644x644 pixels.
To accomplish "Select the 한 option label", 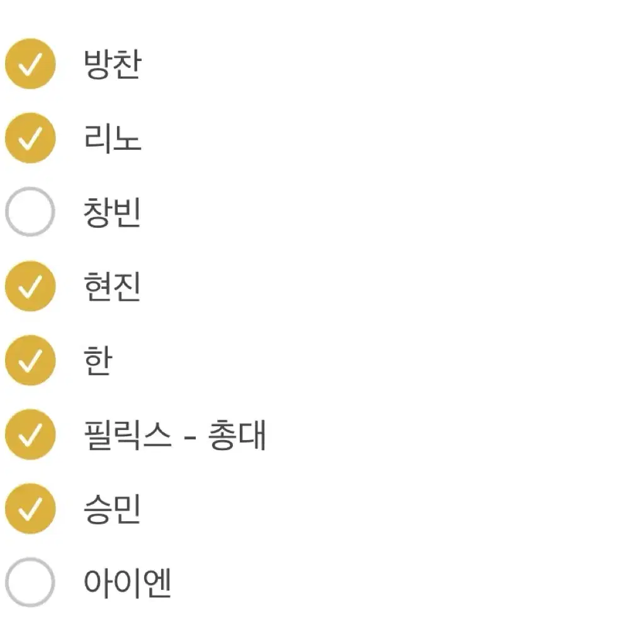I will (x=98, y=361).
